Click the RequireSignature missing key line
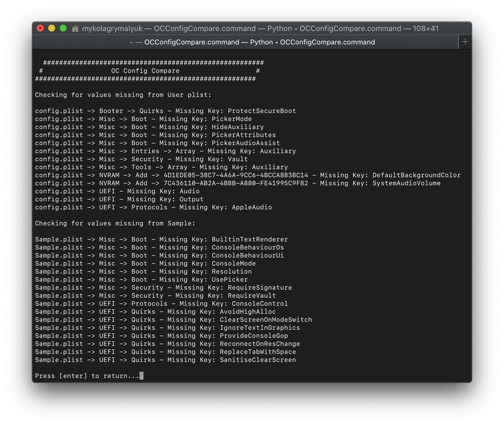The width and height of the screenshot is (504, 425). coord(163,288)
